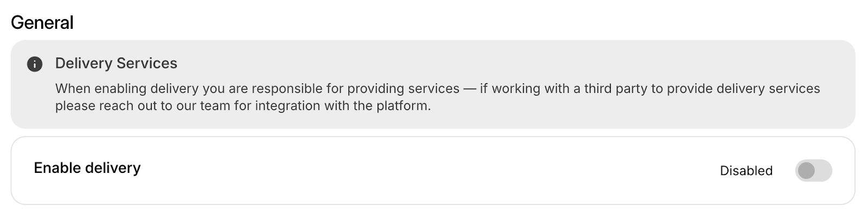The width and height of the screenshot is (868, 224).
Task: Select the Delivery Services banner title
Action: pos(116,64)
